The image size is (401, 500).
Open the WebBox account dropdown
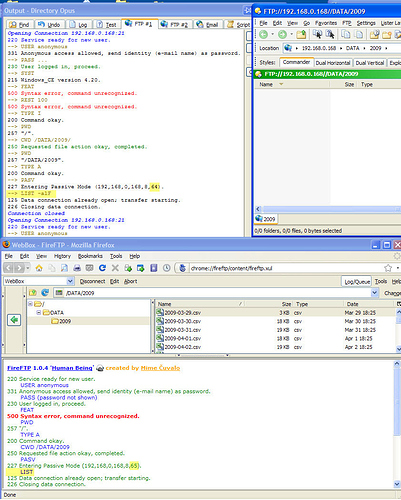(70, 281)
